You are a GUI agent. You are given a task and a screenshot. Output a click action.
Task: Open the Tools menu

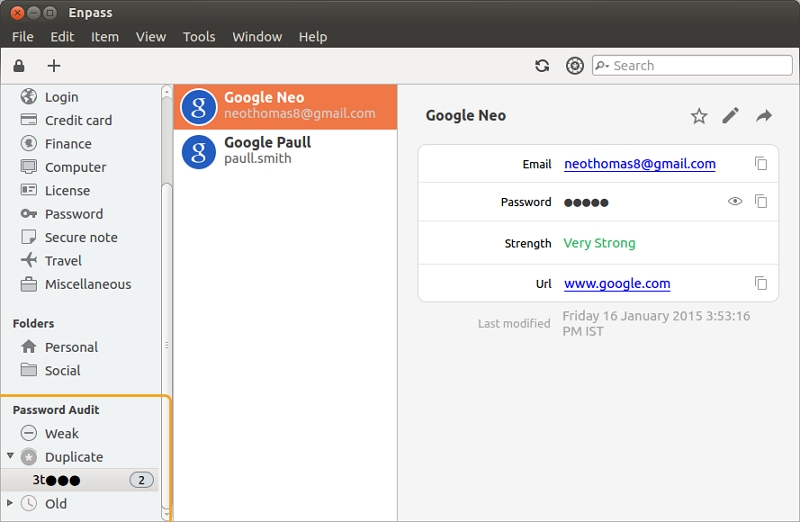click(x=199, y=37)
